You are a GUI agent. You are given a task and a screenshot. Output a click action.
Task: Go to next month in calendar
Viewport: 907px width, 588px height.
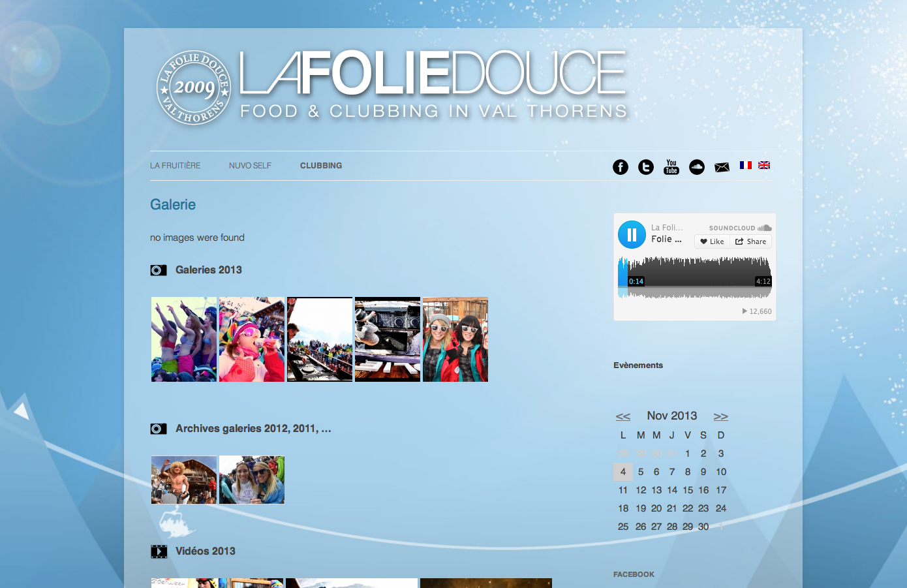[x=721, y=416]
